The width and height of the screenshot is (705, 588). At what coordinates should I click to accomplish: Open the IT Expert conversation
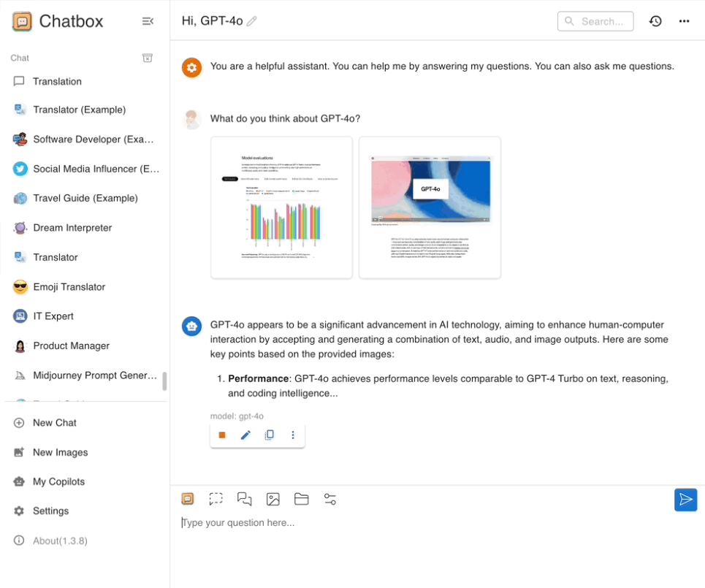53,316
